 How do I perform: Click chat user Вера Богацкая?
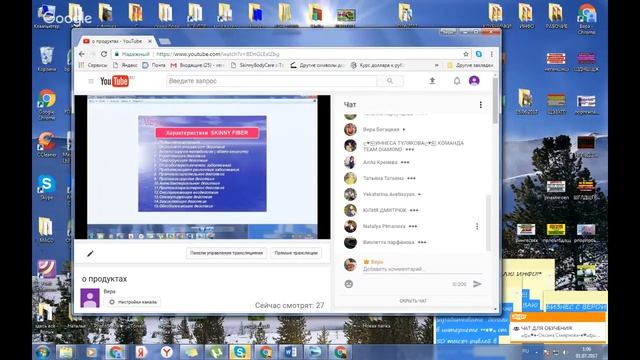tap(381, 129)
